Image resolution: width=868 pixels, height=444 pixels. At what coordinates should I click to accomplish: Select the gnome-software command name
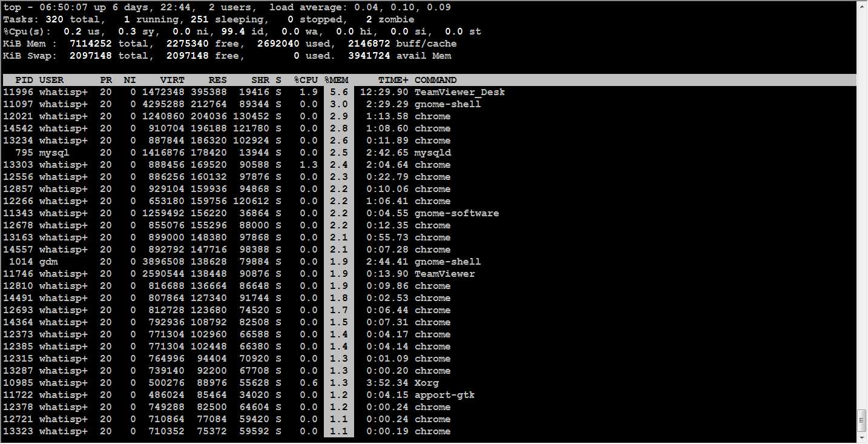point(457,213)
